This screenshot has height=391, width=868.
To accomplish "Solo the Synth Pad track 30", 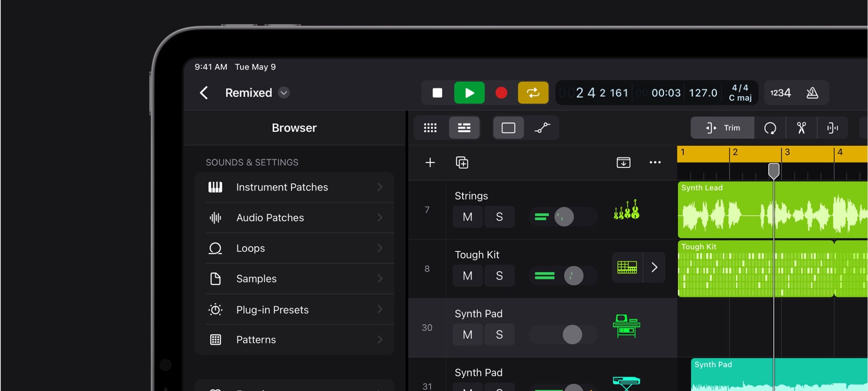I will click(499, 335).
